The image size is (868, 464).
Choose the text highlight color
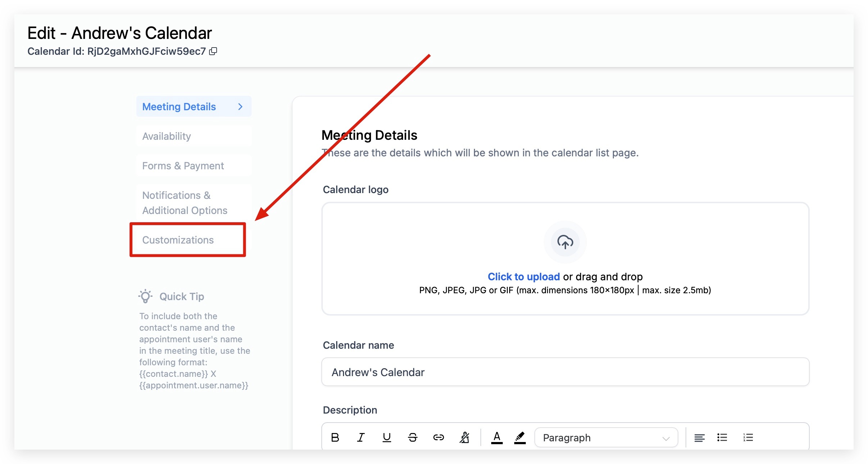click(x=520, y=437)
